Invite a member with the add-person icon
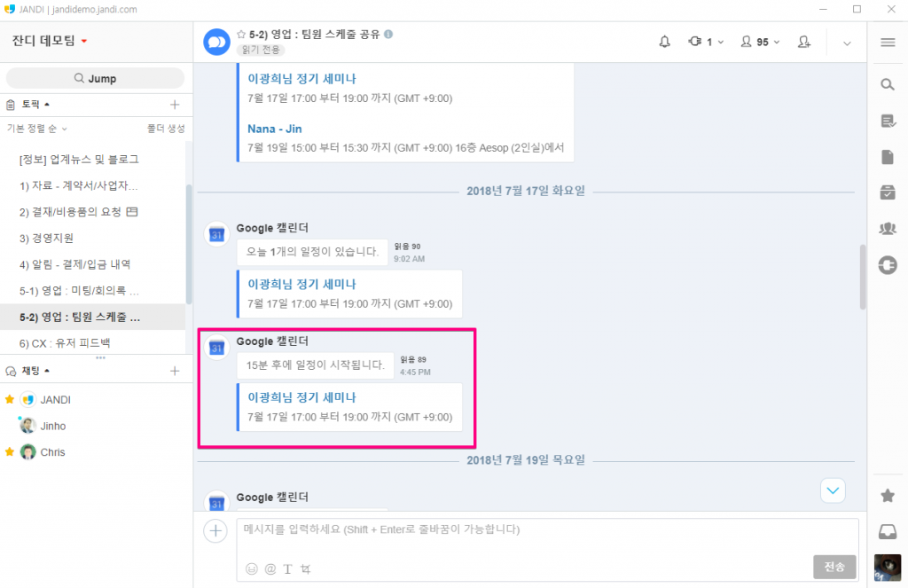The image size is (908, 588). click(x=803, y=42)
